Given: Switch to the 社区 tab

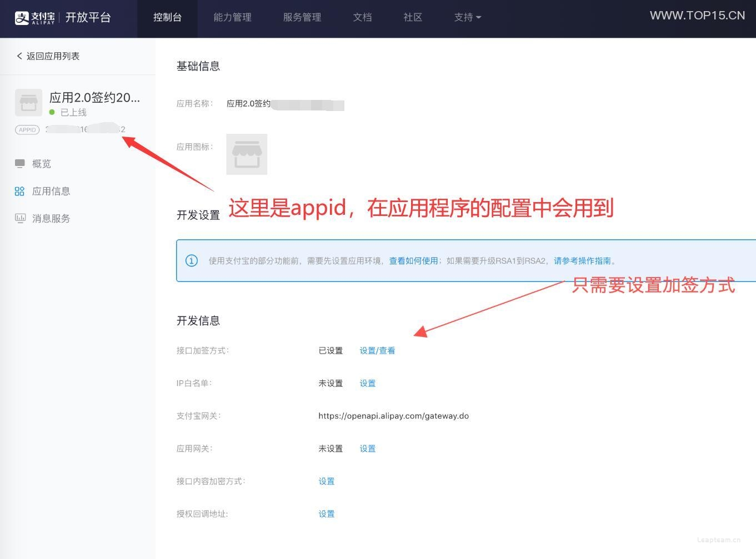Looking at the screenshot, I should pyautogui.click(x=413, y=18).
